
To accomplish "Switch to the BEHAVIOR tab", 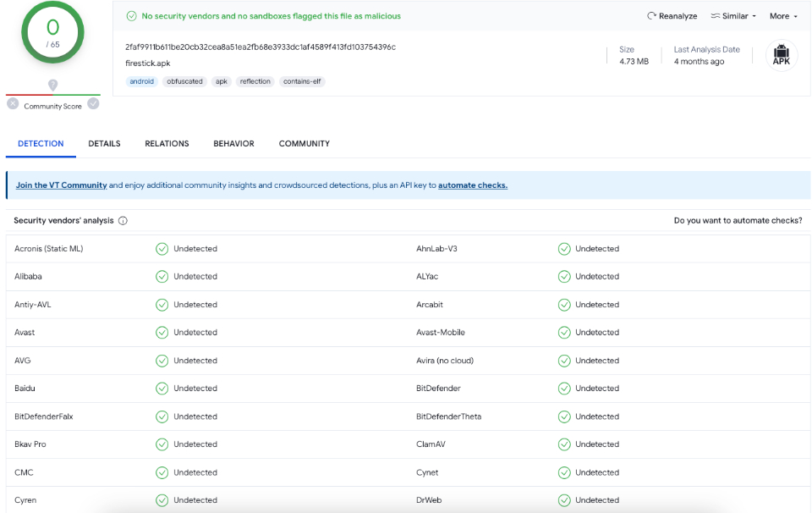I will click(233, 144).
